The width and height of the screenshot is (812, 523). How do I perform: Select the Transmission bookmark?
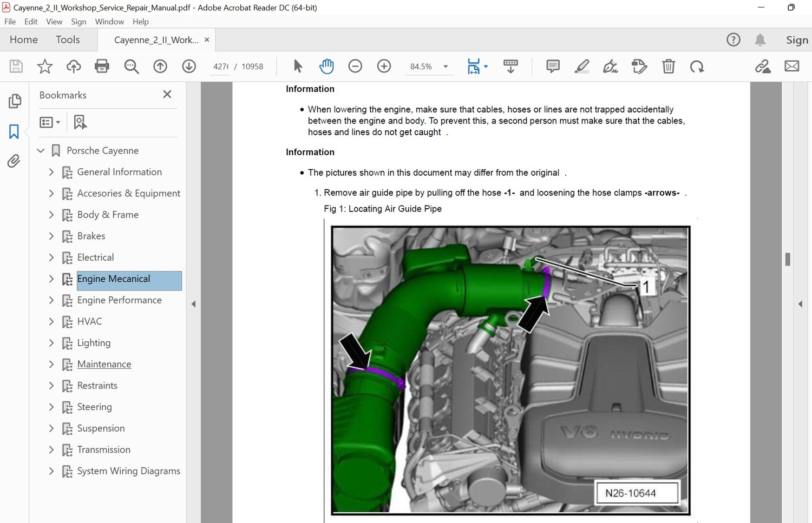click(103, 449)
